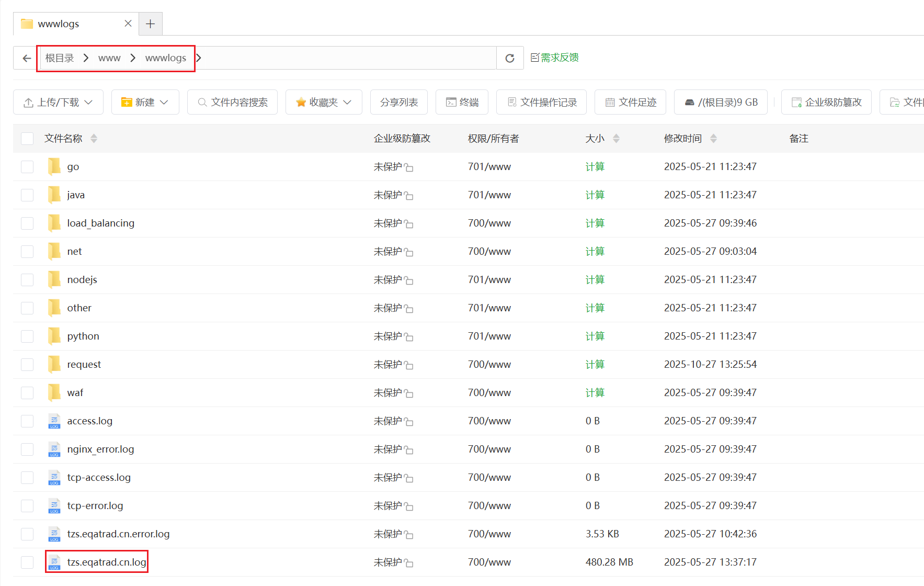Click calculate size link for waf folder

tap(595, 393)
